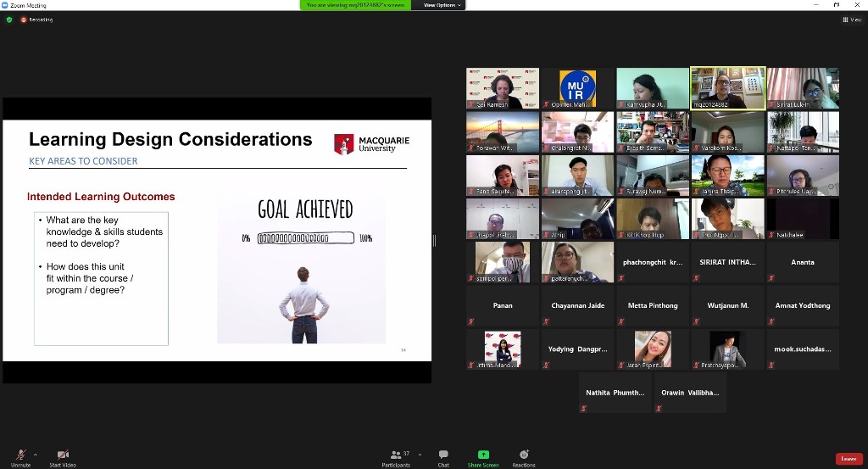This screenshot has height=469, width=868.
Task: Click the green Share Screen icon
Action: click(x=483, y=457)
